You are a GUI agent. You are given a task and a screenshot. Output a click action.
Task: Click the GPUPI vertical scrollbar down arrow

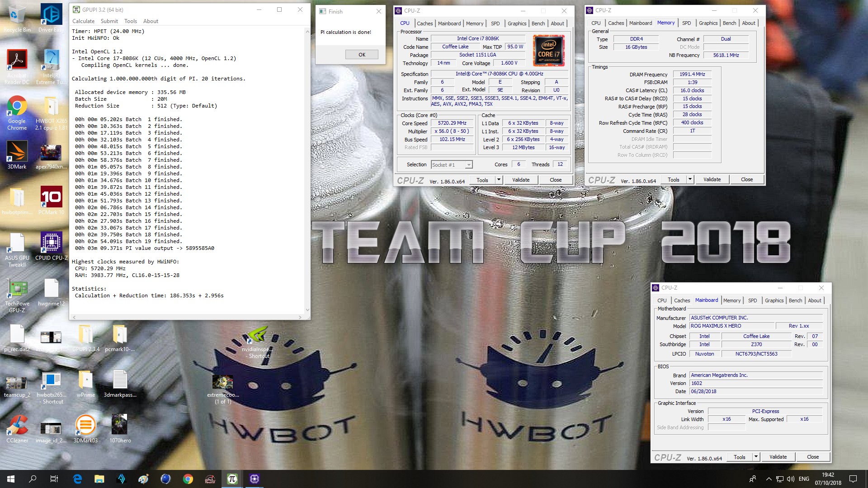[307, 310]
